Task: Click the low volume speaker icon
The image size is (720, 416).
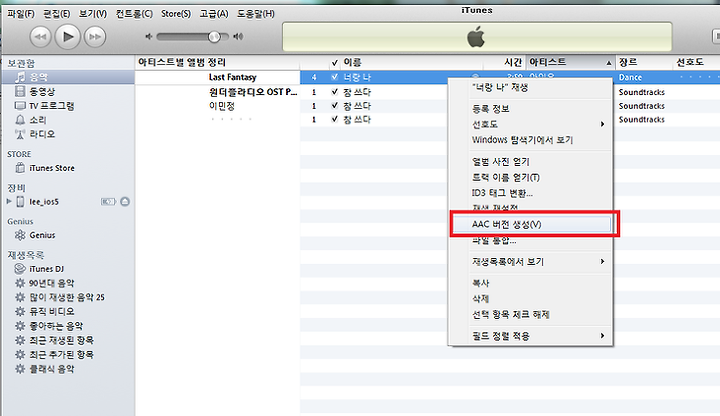Action: point(148,36)
